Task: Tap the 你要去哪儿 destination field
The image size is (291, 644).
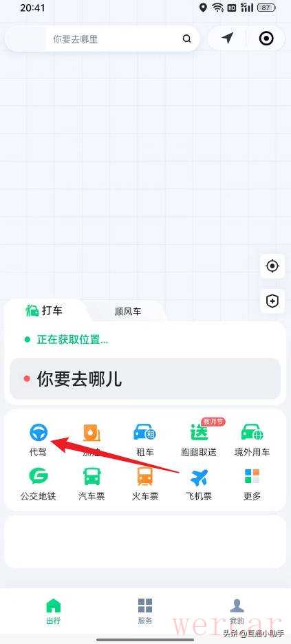Action: pos(145,378)
